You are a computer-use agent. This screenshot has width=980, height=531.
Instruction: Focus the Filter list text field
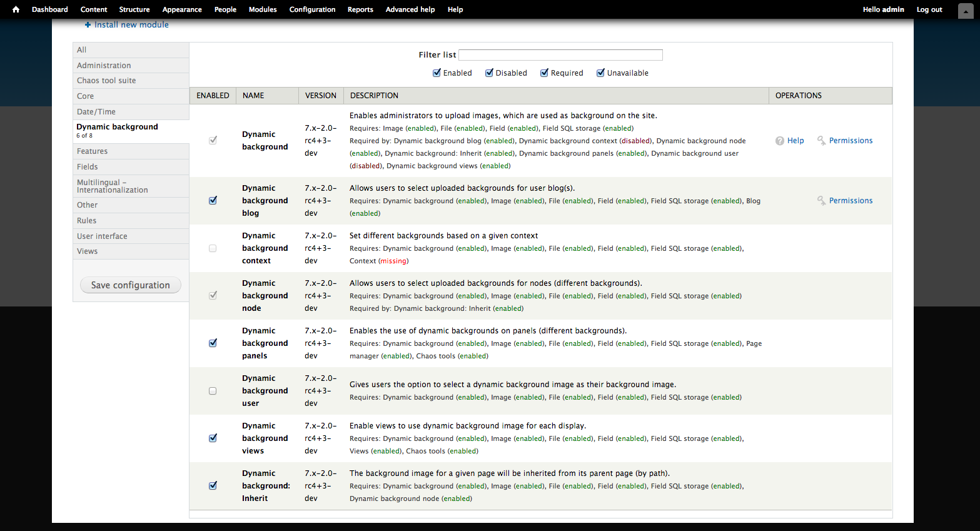click(x=560, y=55)
